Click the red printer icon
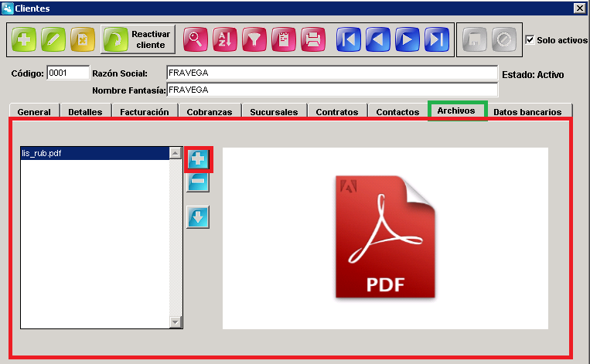 312,39
